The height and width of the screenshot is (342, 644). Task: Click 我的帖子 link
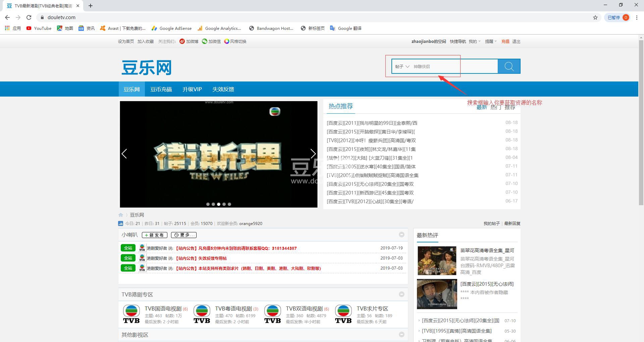pos(491,224)
